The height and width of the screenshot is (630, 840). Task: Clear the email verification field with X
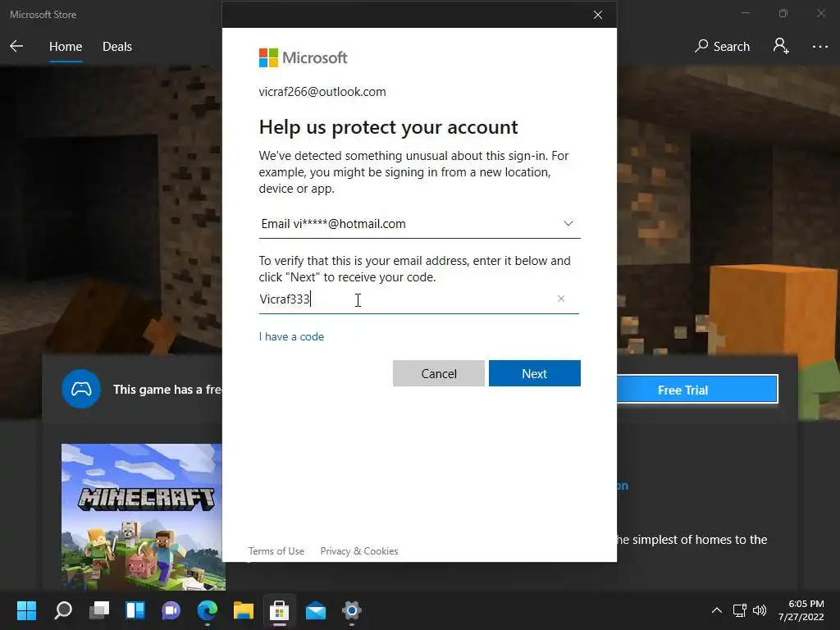[561, 299]
